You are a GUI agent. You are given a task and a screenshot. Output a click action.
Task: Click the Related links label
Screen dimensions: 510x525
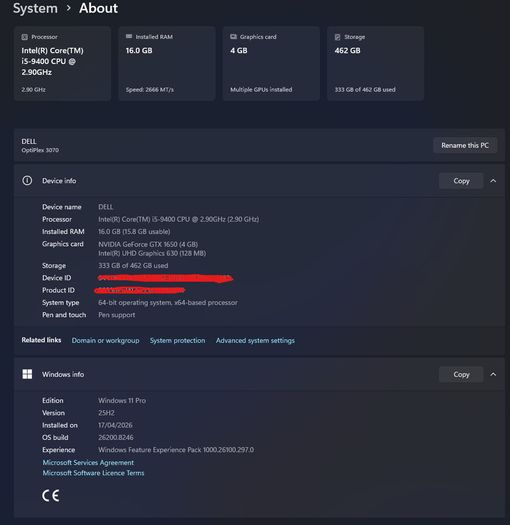tap(41, 340)
